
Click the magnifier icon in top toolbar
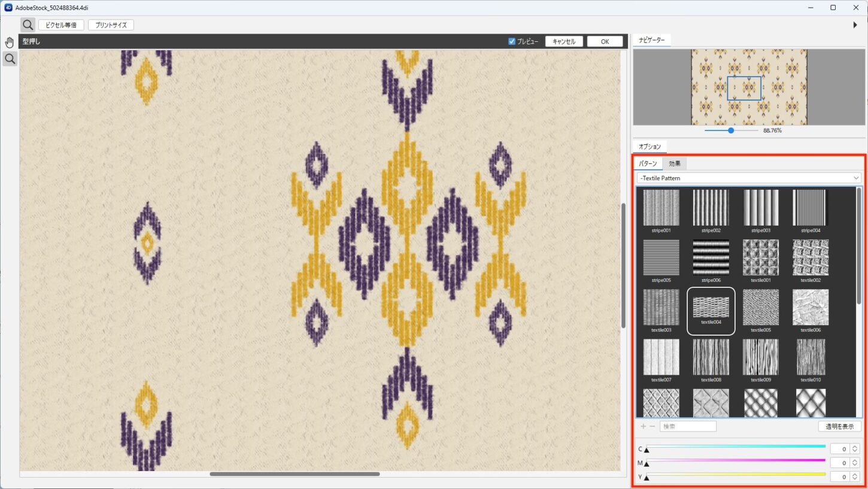(28, 25)
